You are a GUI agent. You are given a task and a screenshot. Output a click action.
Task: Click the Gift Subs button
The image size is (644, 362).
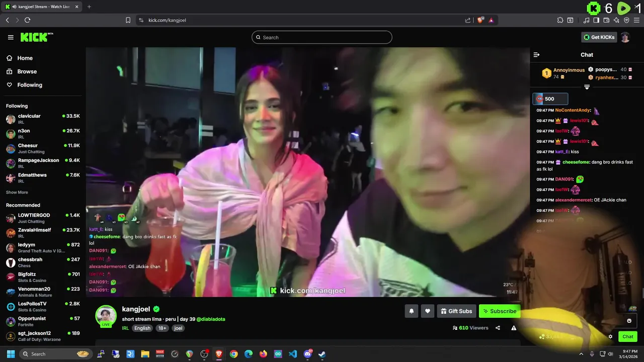click(456, 311)
